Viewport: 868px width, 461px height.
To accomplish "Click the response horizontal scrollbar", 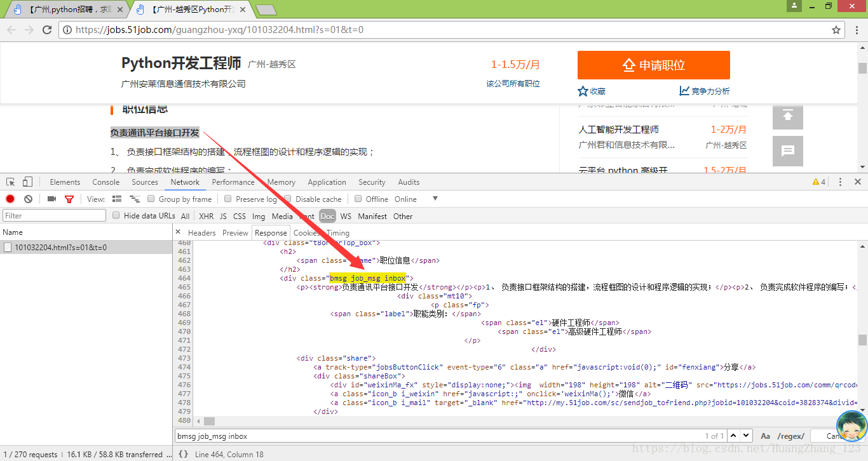I will (x=209, y=421).
